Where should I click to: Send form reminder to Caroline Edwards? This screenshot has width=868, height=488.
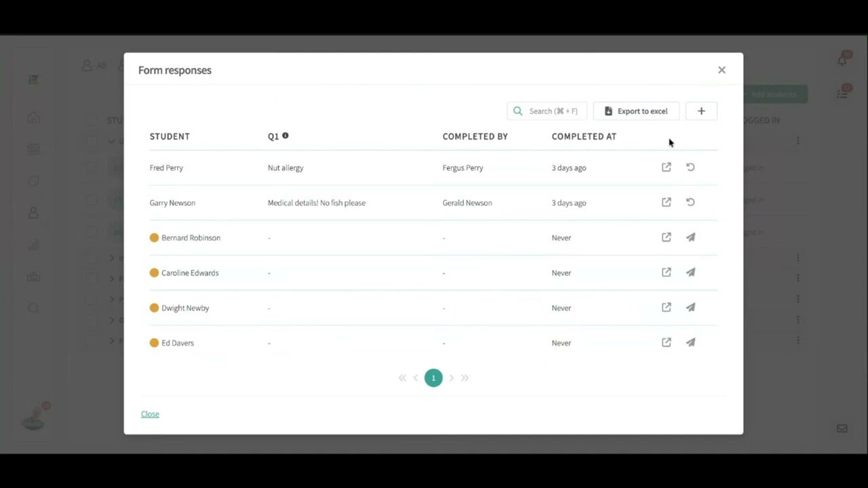(x=690, y=272)
